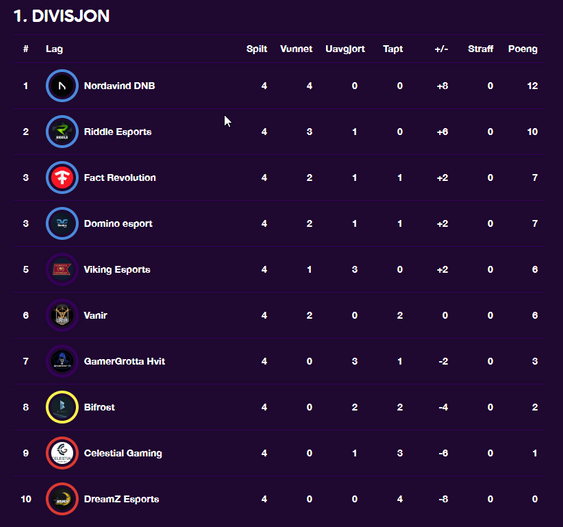This screenshot has width=563, height=527.
Task: Click the Vunnet column header
Action: pos(296,49)
